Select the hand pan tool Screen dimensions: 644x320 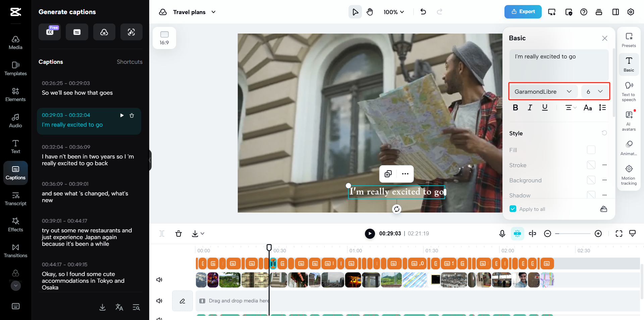tap(370, 12)
